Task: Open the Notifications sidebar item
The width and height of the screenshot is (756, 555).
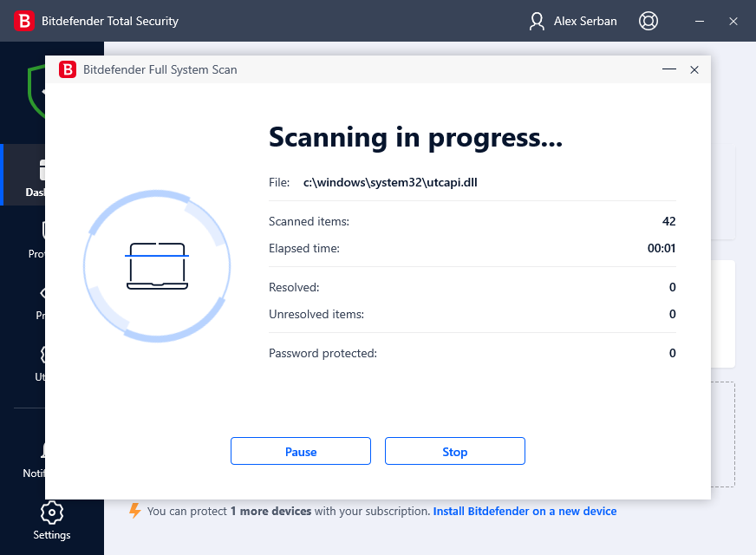Action: click(x=33, y=460)
